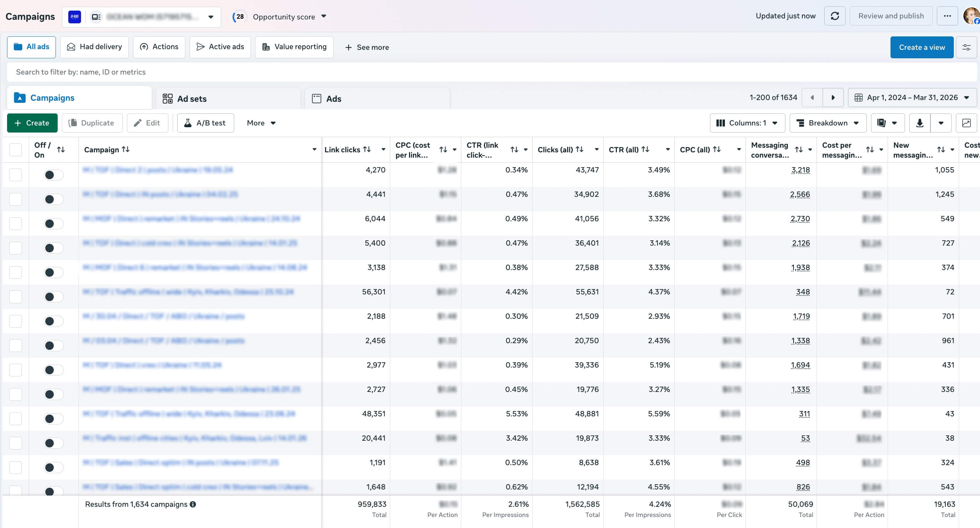Open the Columns: 1 dropdown
The height and width of the screenshot is (528, 980).
(x=748, y=123)
